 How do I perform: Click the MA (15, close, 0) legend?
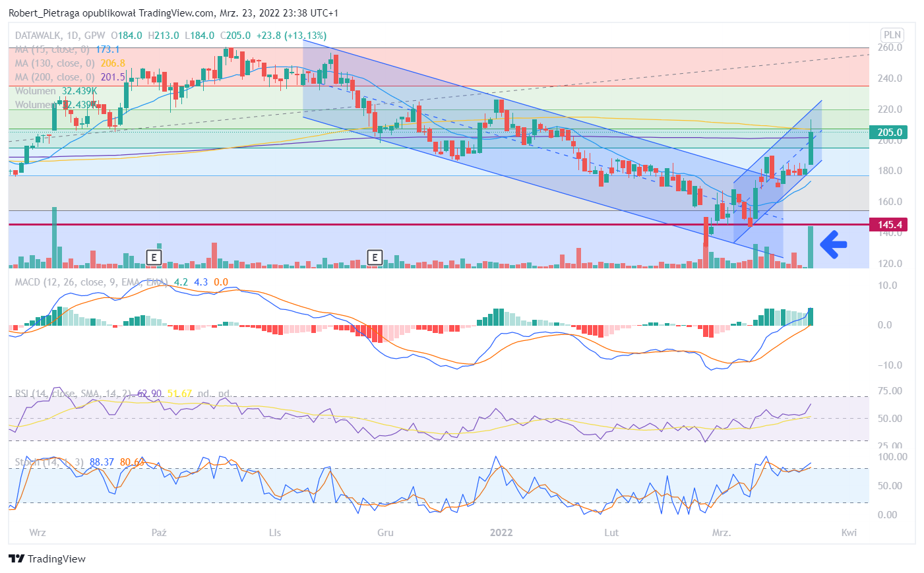[x=52, y=49]
